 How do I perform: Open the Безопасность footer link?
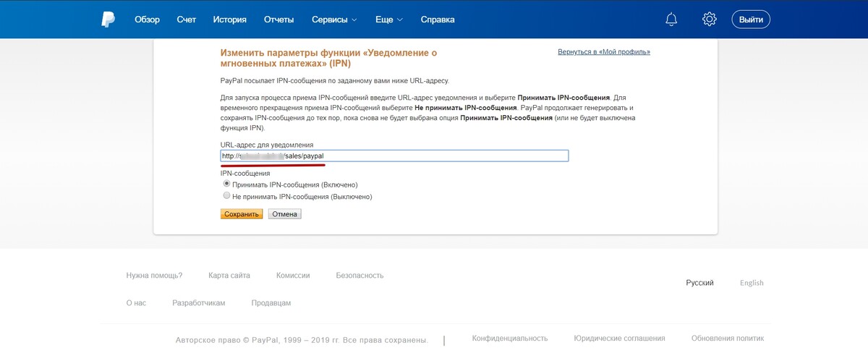(x=359, y=276)
